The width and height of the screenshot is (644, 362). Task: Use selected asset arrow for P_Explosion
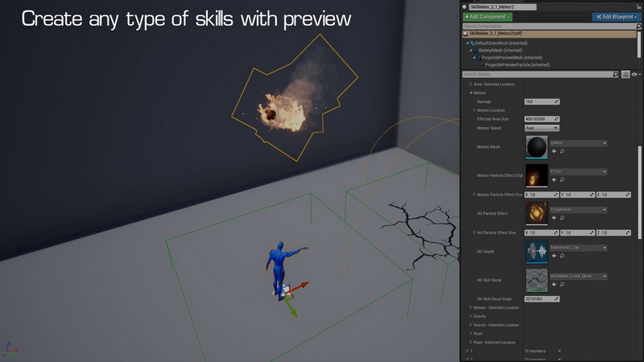click(x=554, y=216)
